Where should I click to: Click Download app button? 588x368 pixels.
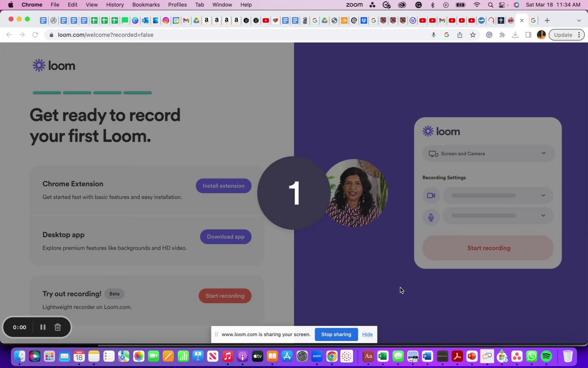click(226, 237)
